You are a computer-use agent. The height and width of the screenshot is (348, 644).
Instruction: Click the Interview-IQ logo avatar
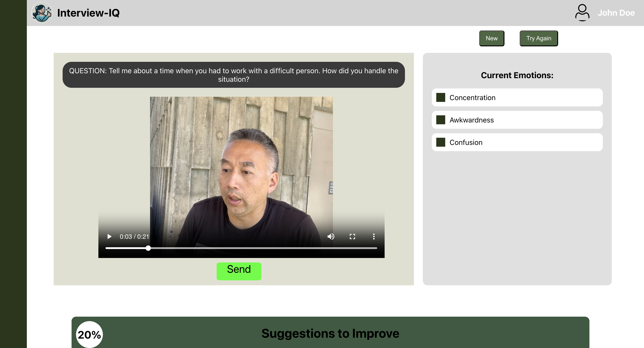pos(42,13)
